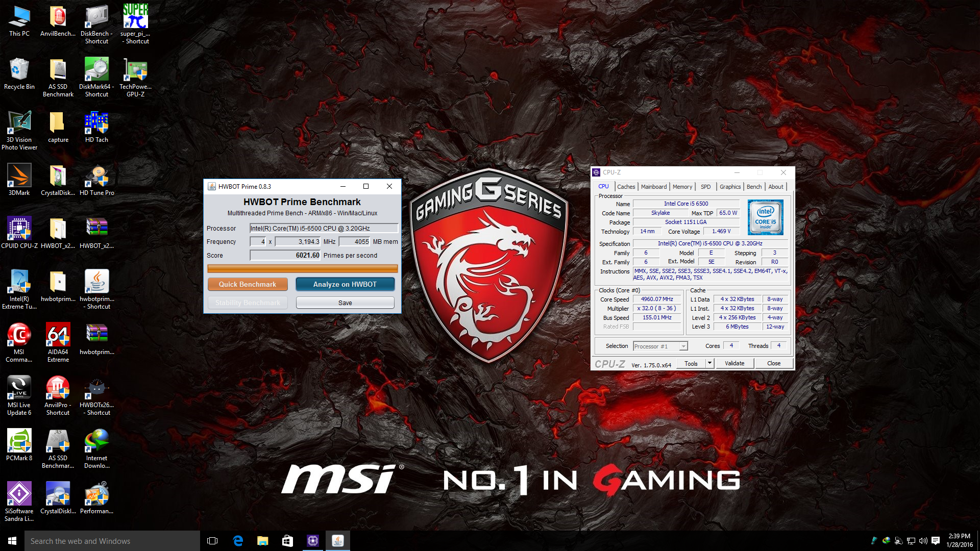980x551 pixels.
Task: Click the Frequency MHz field showing 3,194.3
Action: pos(298,242)
